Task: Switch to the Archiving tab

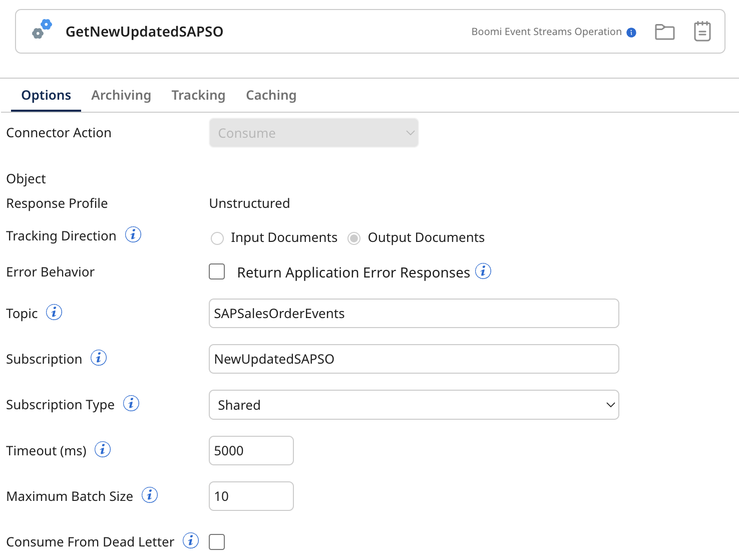Action: (x=121, y=95)
